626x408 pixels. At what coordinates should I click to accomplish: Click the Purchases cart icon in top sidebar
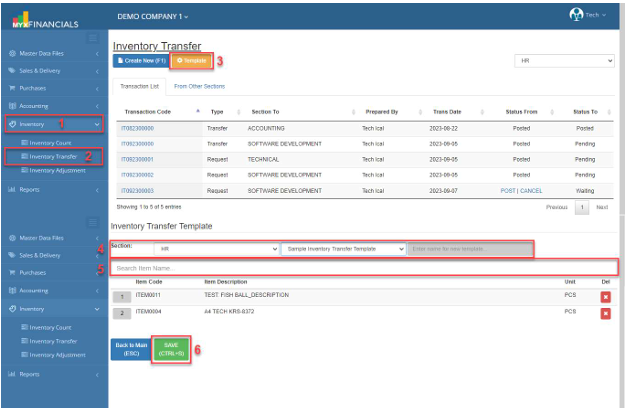12,89
